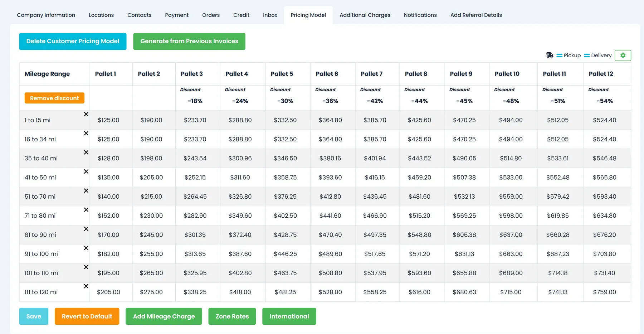Click Revert to Default button

tap(87, 316)
